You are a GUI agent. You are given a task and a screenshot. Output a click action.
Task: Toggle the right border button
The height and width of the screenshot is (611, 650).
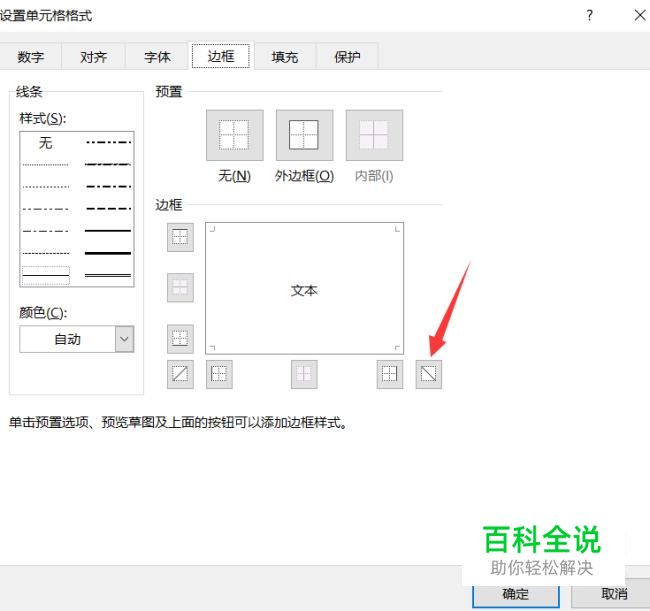tap(390, 374)
